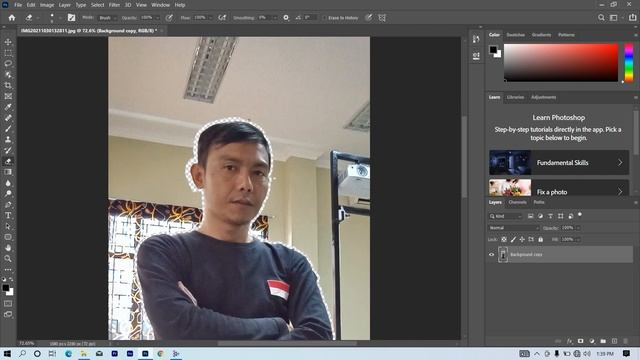Viewport: 640px width, 360px height.
Task: Select the Lasso tool
Action: (8, 64)
